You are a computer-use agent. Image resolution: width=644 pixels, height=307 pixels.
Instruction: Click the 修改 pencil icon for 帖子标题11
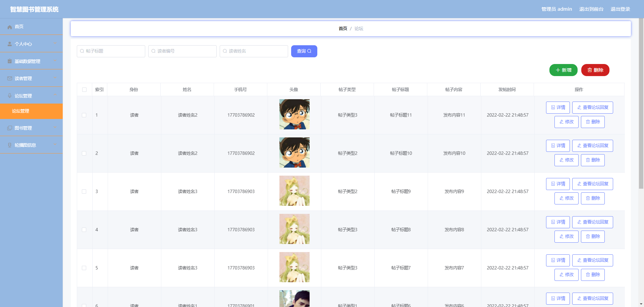561,122
